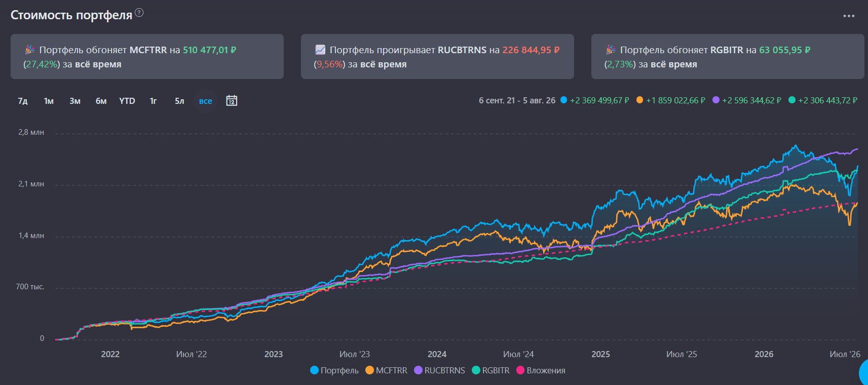The width and height of the screenshot is (868, 385).
Task: Open the calendar date range picker
Action: point(232,100)
